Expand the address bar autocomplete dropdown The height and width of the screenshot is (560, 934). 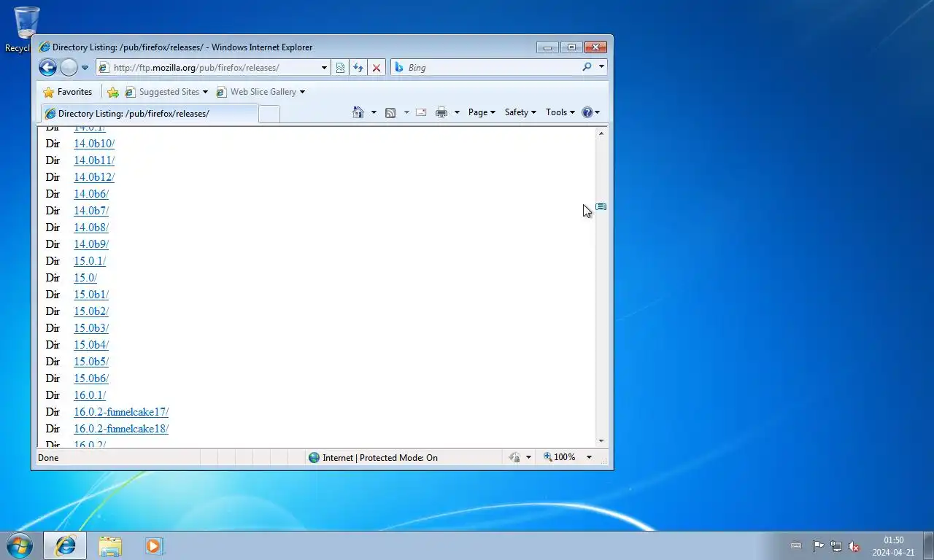(324, 68)
